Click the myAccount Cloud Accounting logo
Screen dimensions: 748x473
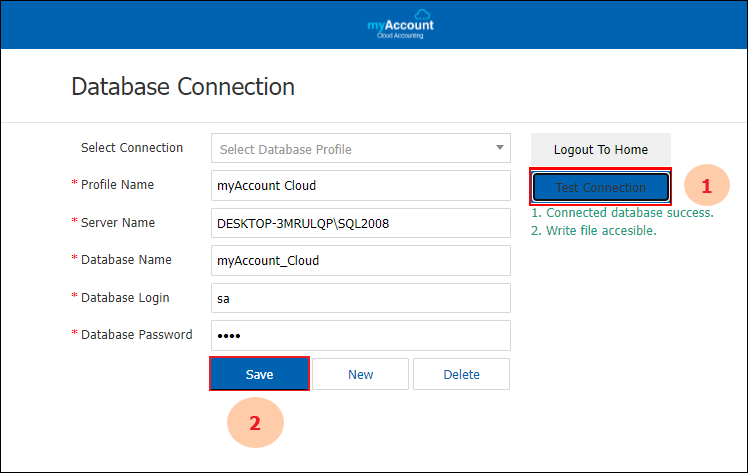pos(400,24)
